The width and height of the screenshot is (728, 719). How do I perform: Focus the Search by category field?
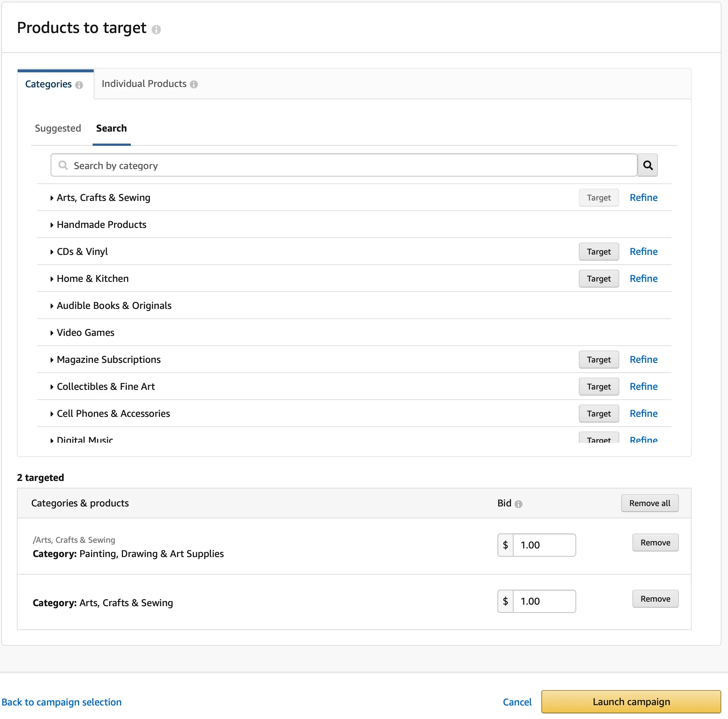(344, 165)
